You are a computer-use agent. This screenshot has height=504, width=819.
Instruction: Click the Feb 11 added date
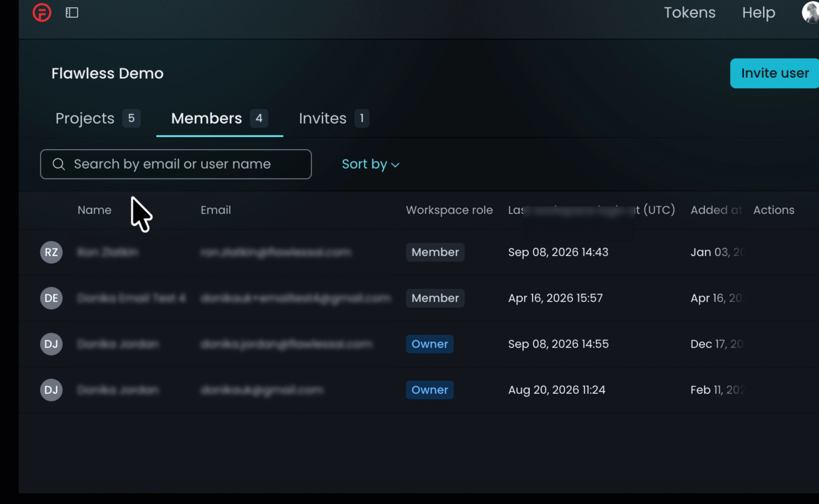coord(717,390)
